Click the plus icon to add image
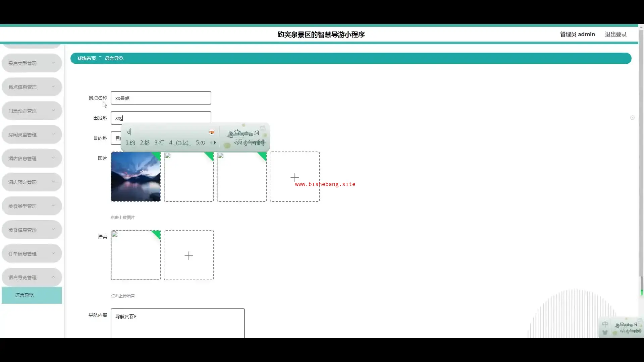This screenshot has height=362, width=644. (294, 177)
